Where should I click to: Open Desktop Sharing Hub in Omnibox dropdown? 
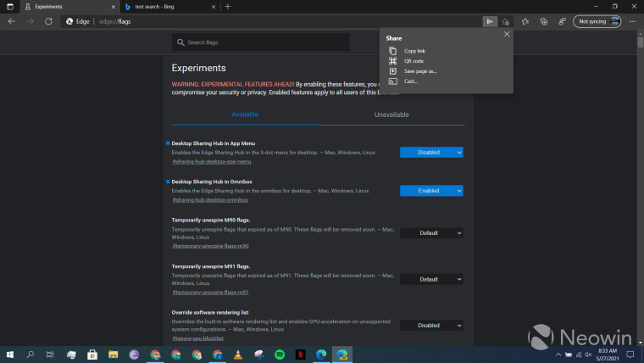(431, 191)
